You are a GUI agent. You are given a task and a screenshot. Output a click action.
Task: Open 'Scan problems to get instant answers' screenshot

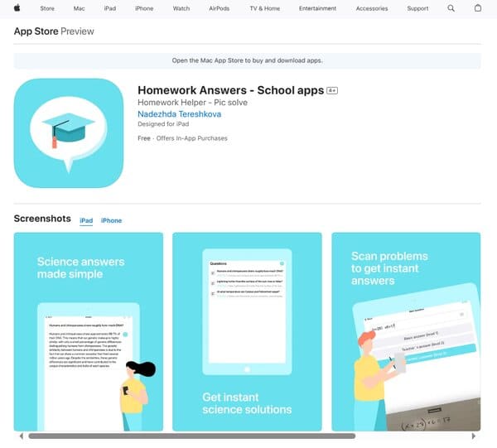click(406, 332)
